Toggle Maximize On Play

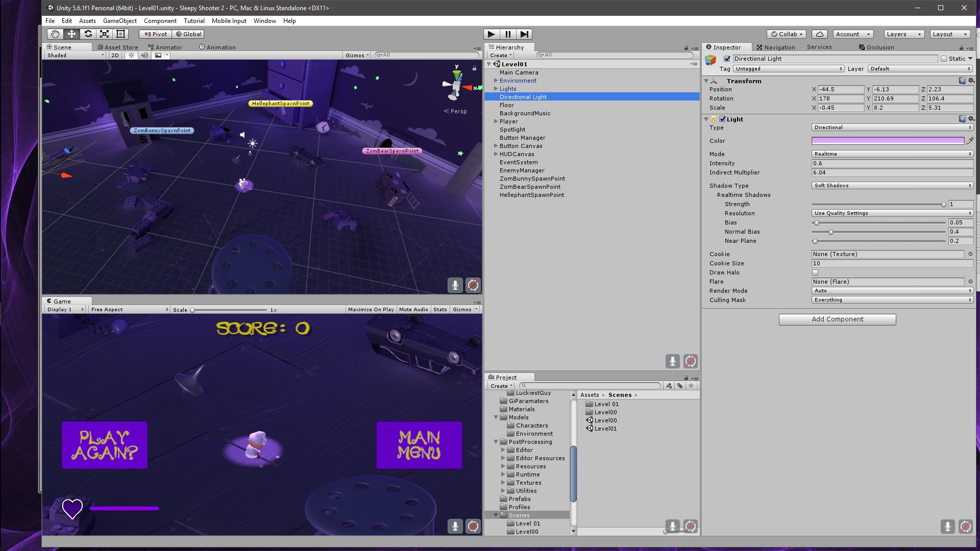pyautogui.click(x=371, y=310)
